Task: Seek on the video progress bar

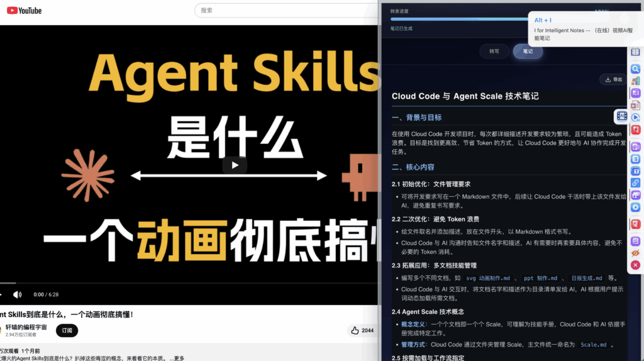Action: click(x=189, y=283)
